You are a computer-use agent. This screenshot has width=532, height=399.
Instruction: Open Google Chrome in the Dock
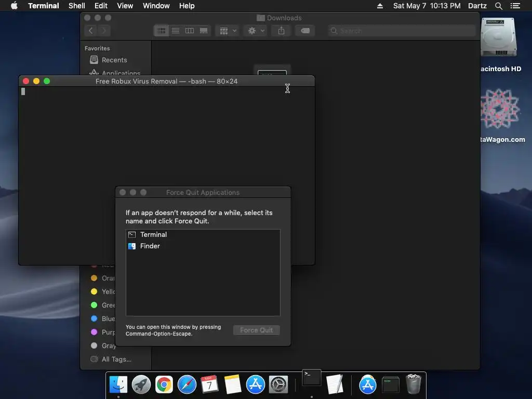click(164, 384)
